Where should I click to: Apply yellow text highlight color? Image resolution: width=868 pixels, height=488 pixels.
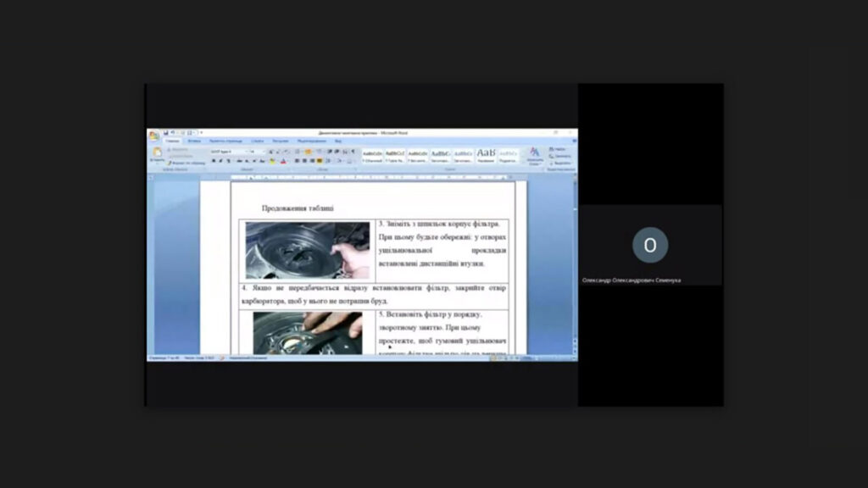(x=272, y=161)
